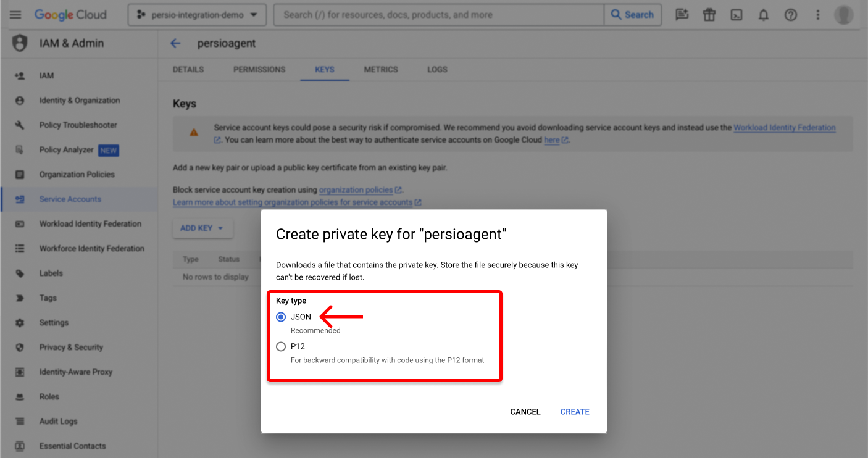The width and height of the screenshot is (868, 458).
Task: Cancel the create private key dialog
Action: coord(525,412)
